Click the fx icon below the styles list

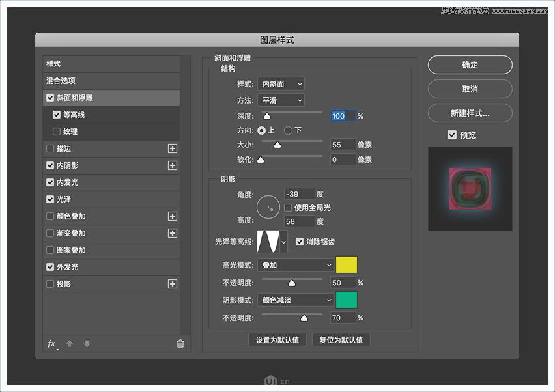coord(51,344)
